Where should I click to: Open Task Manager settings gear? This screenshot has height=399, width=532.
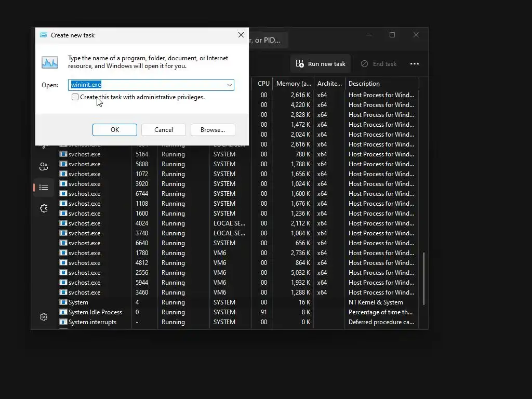44,317
